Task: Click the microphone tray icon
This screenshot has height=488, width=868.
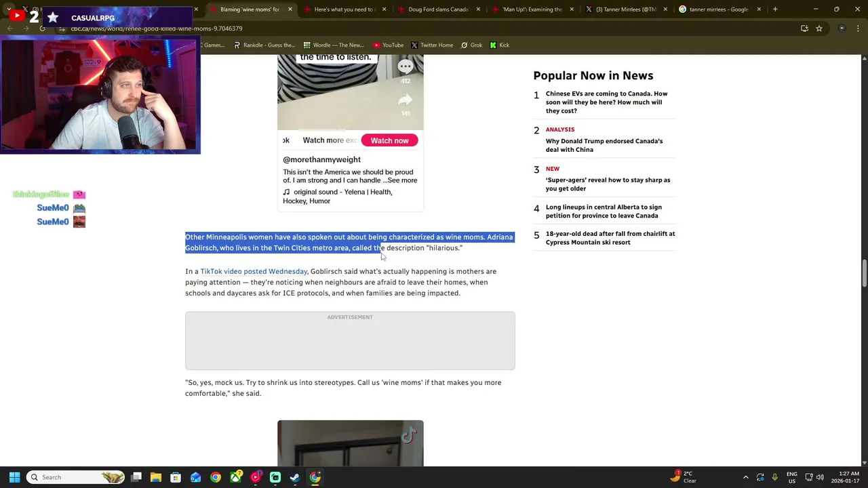Action: [x=774, y=477]
